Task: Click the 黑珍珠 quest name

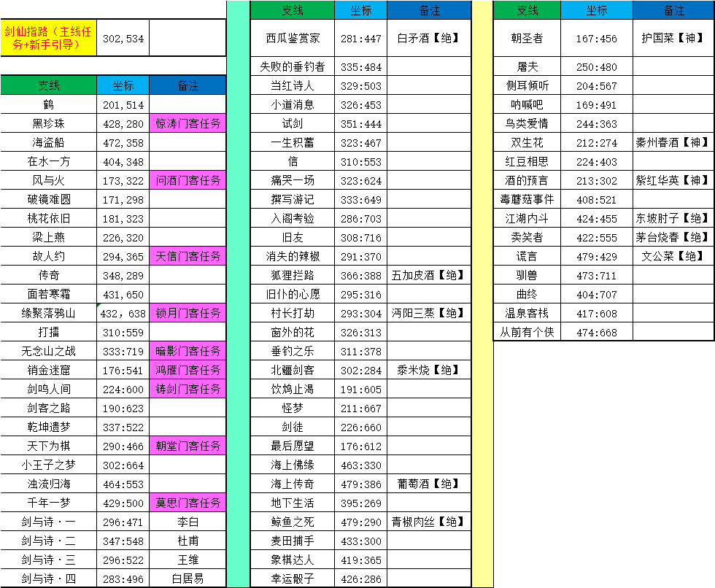Action: [48, 123]
